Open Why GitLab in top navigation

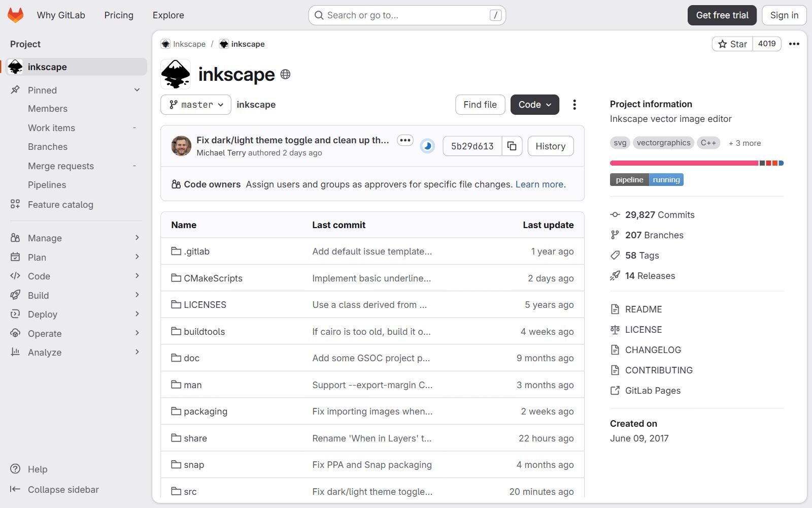[61, 15]
